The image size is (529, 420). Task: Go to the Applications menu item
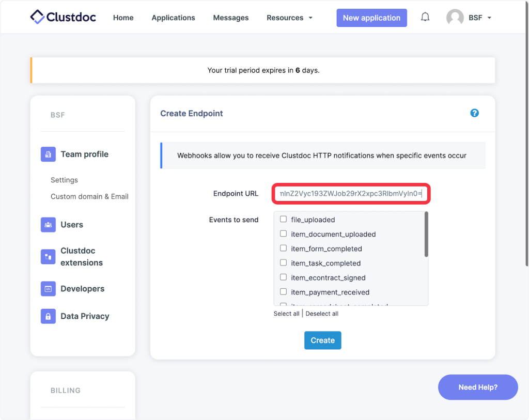pos(173,18)
